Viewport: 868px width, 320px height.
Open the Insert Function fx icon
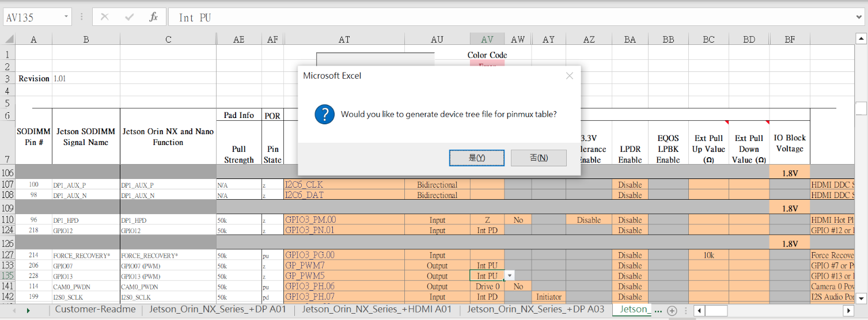154,17
